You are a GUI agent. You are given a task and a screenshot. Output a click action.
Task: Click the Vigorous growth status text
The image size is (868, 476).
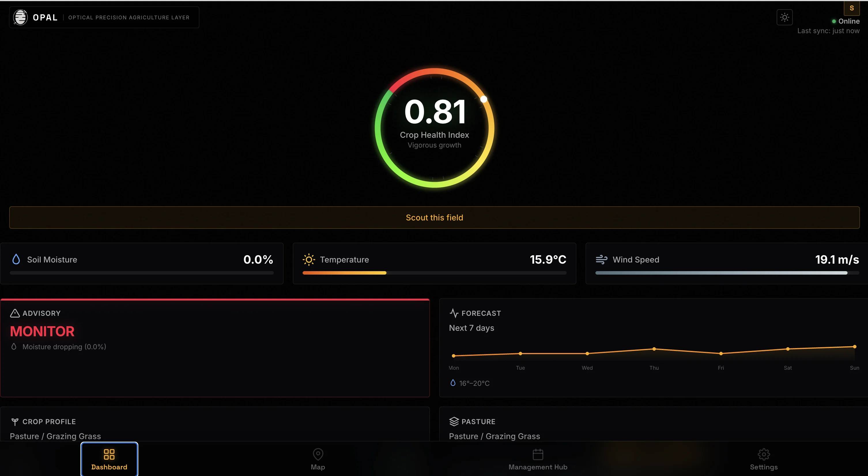[434, 145]
